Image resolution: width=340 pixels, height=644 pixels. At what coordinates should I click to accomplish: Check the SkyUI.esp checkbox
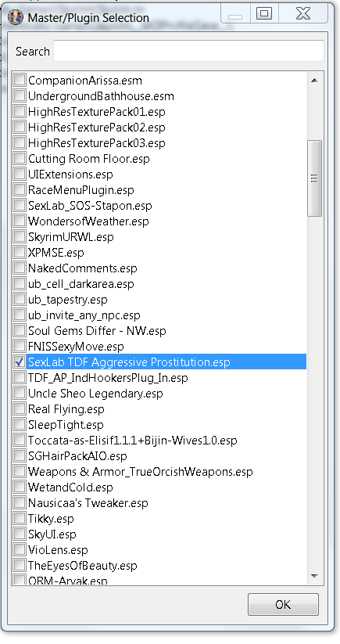tap(20, 534)
